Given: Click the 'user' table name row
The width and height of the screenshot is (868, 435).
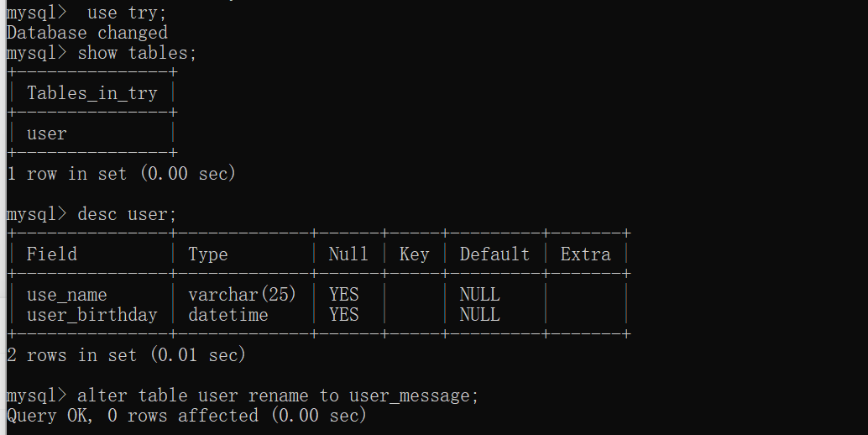Looking at the screenshot, I should coord(46,134).
